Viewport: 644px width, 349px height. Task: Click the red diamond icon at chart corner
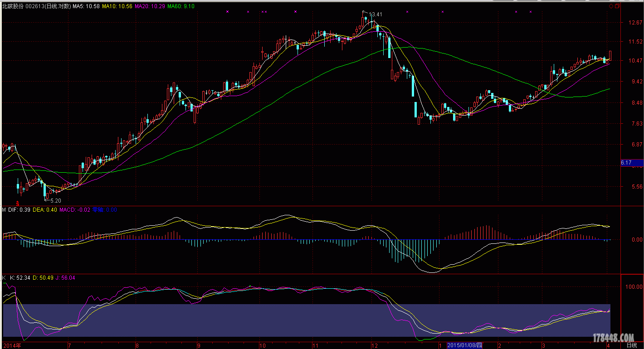[611, 6]
